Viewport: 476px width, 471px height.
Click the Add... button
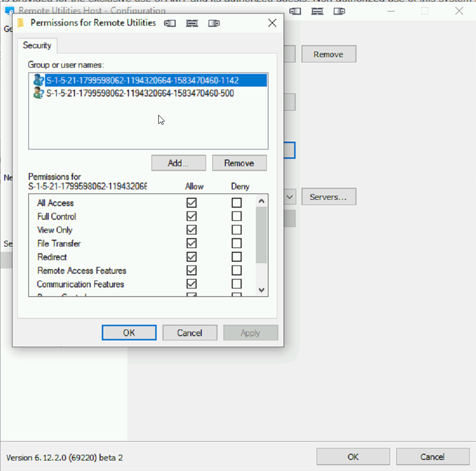(178, 163)
